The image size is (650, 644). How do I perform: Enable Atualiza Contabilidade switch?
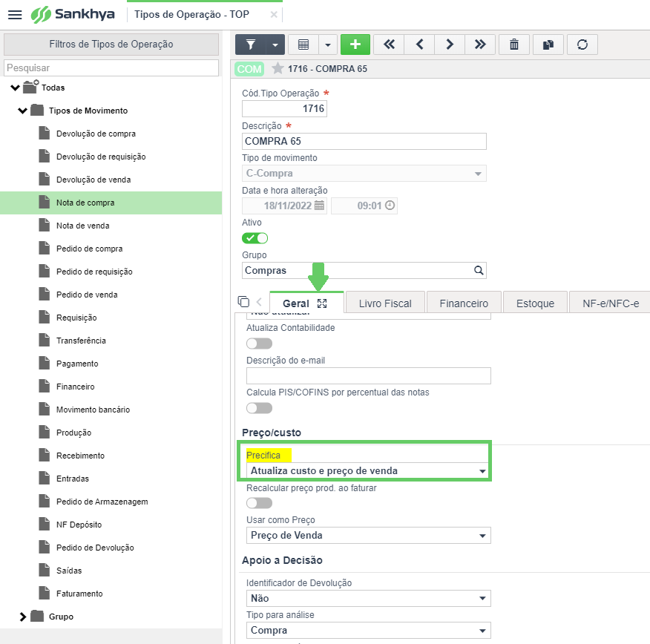(259, 344)
